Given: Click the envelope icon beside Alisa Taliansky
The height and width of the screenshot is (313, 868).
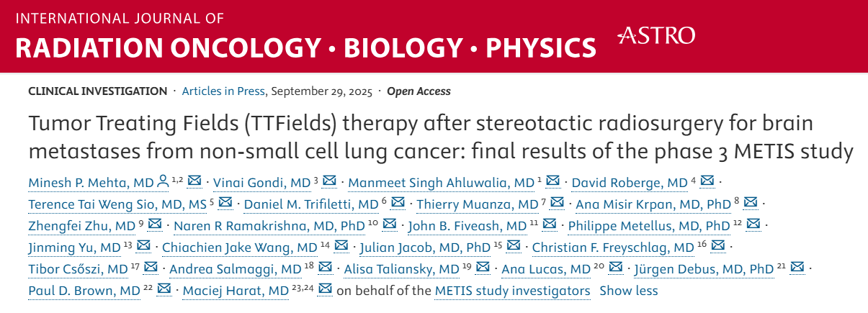Looking at the screenshot, I should click(482, 268).
